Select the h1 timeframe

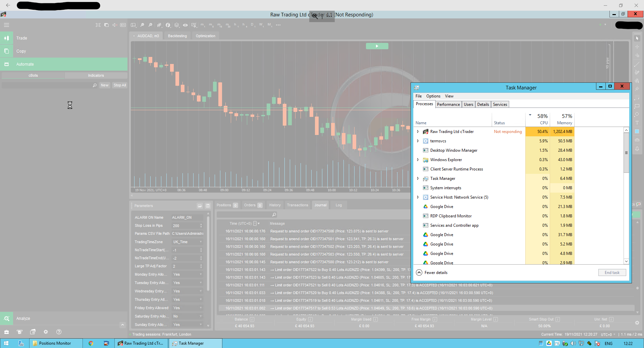click(x=236, y=25)
